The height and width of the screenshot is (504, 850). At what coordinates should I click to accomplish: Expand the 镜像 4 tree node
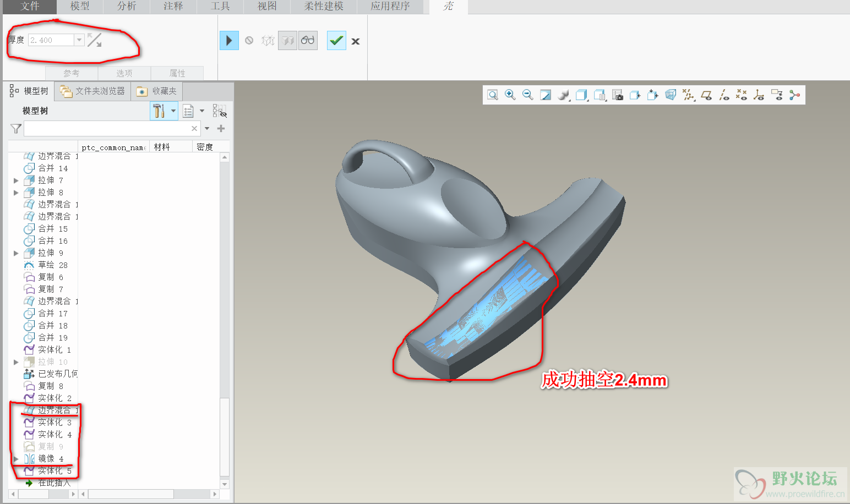pyautogui.click(x=16, y=459)
